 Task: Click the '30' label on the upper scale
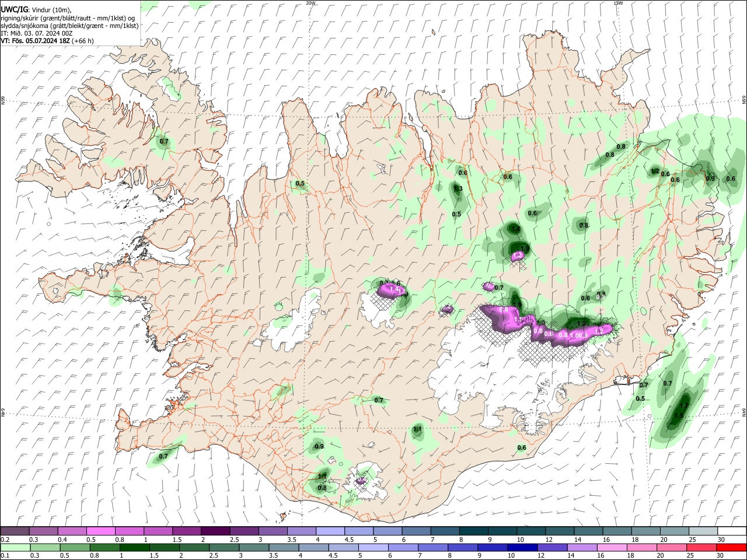[x=722, y=540]
